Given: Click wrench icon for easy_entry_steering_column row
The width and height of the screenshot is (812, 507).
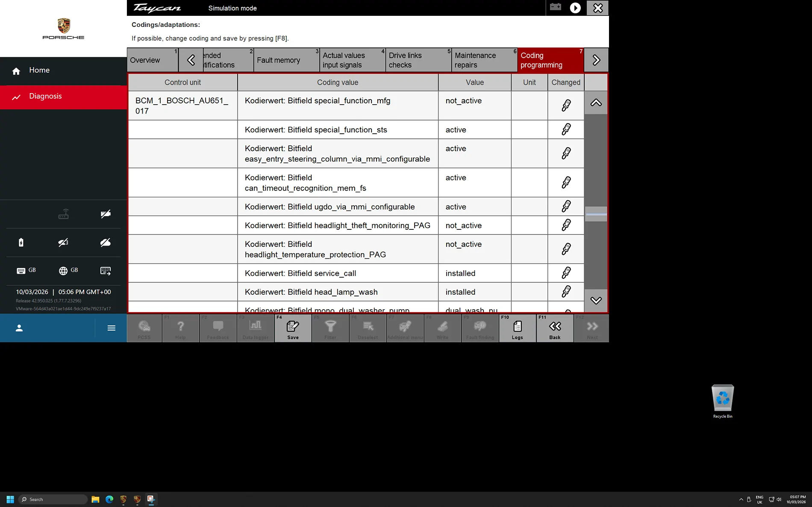Looking at the screenshot, I should (x=566, y=153).
